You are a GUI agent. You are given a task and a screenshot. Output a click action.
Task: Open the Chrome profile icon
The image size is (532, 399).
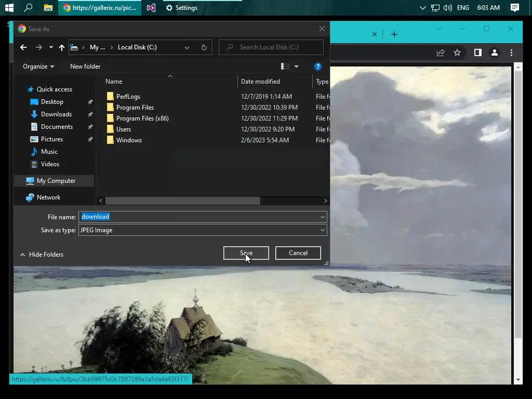pyautogui.click(x=495, y=52)
